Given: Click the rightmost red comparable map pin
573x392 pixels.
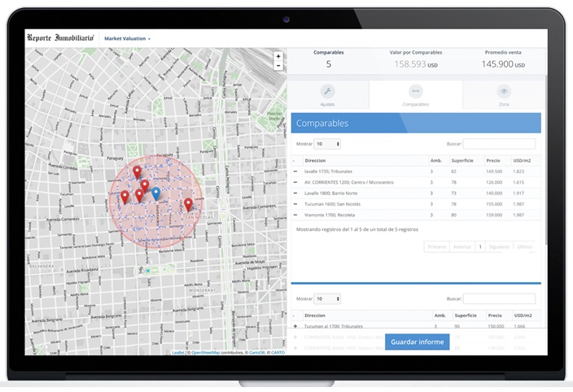Looking at the screenshot, I should [x=188, y=203].
